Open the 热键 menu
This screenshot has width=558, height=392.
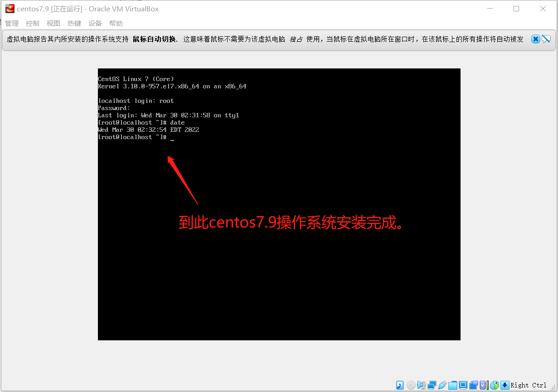coord(74,24)
